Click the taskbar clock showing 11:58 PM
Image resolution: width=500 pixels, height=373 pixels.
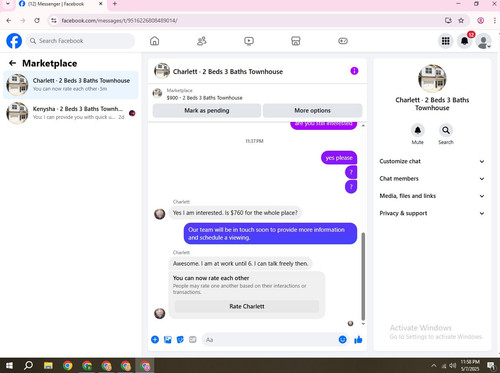click(470, 365)
